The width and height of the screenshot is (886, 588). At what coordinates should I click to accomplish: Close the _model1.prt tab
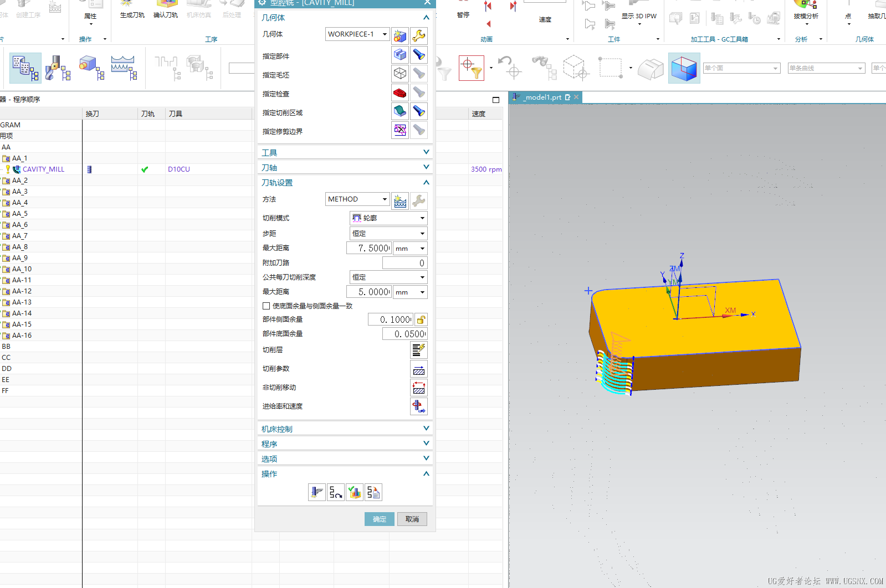point(576,97)
